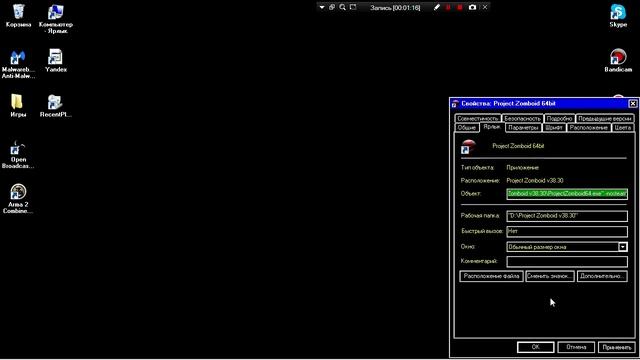Confirm the dialog with OK
The width and height of the screenshot is (640, 360).
(x=536, y=347)
